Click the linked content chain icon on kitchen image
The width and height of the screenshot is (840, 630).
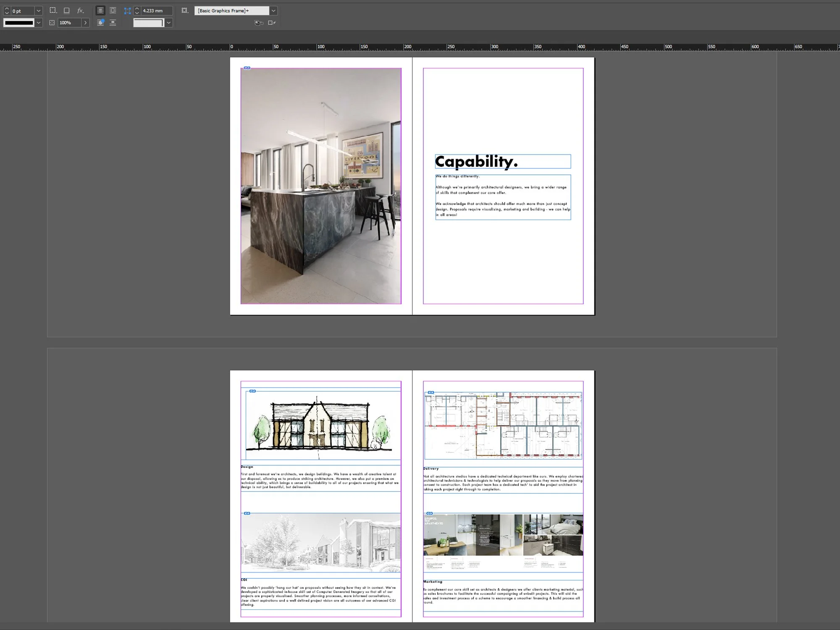click(x=247, y=68)
